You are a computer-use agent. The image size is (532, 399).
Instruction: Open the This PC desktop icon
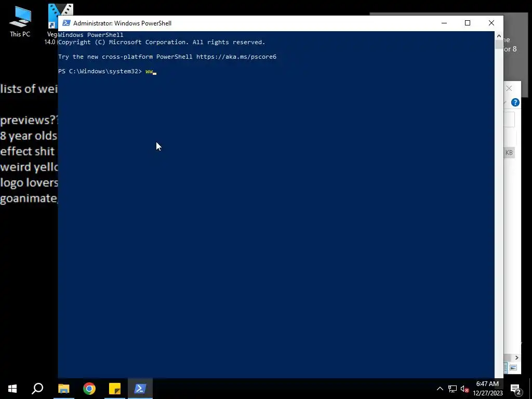tap(20, 22)
